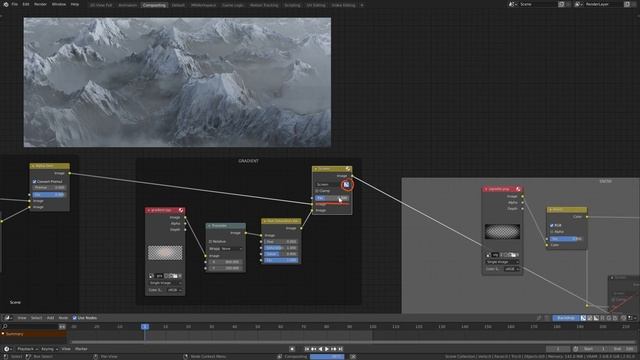Open image browse icon on vignette node
Viewport: 640px width, 360px height.
pyautogui.click(x=489, y=255)
